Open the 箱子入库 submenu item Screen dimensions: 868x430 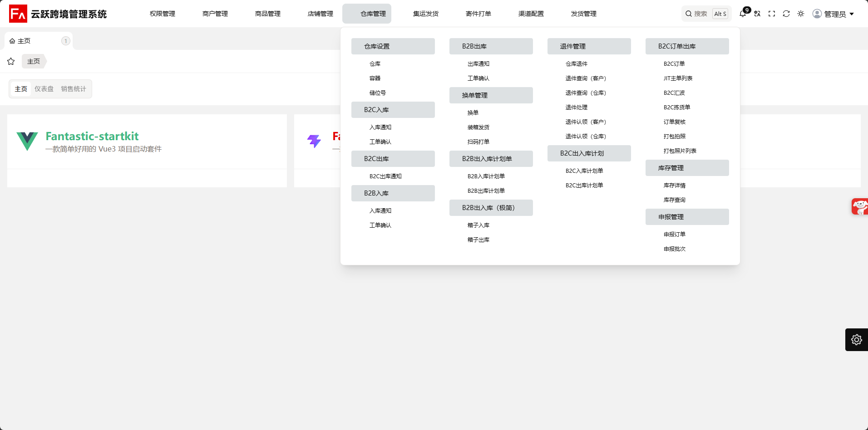[478, 225]
